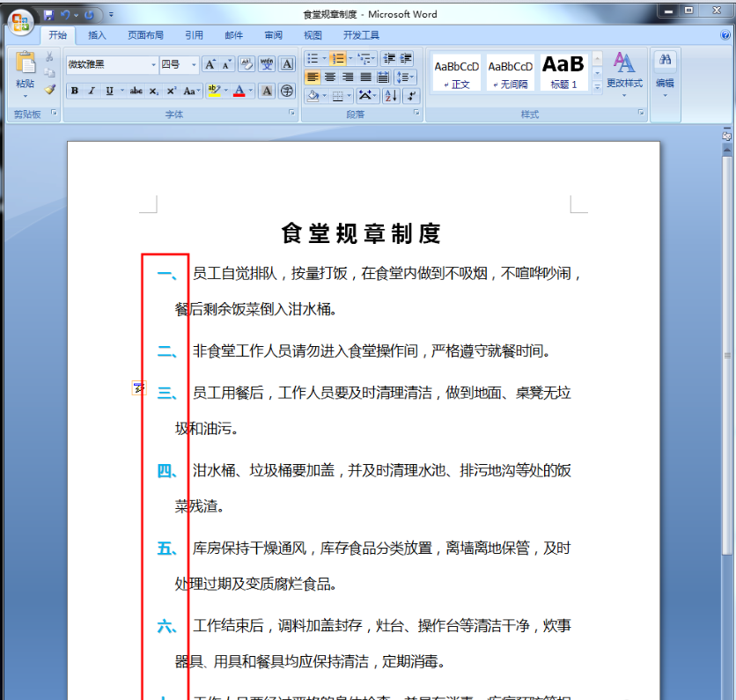Apply the 正文 style
Image resolution: width=736 pixels, height=700 pixels.
(457, 74)
